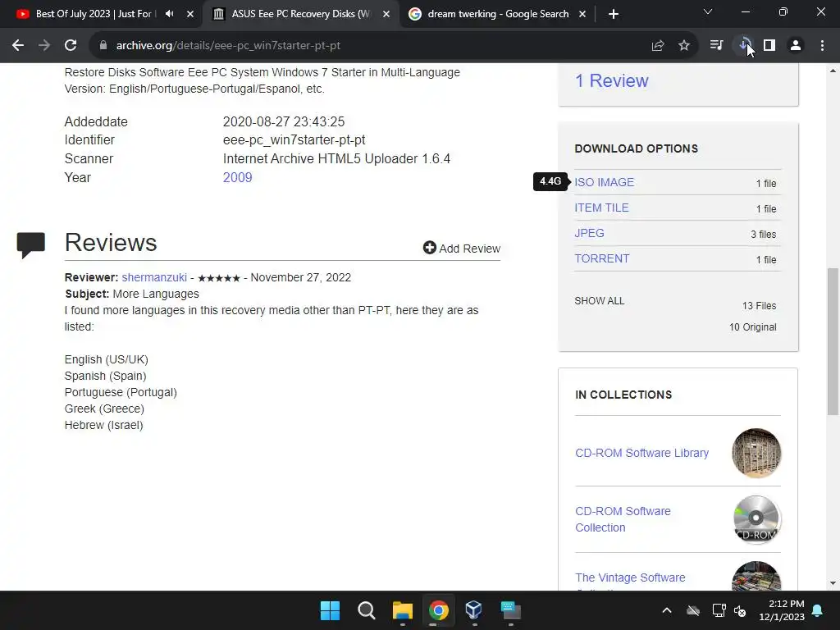
Task: Open the CD-ROM Software Collection link
Action: click(x=623, y=519)
